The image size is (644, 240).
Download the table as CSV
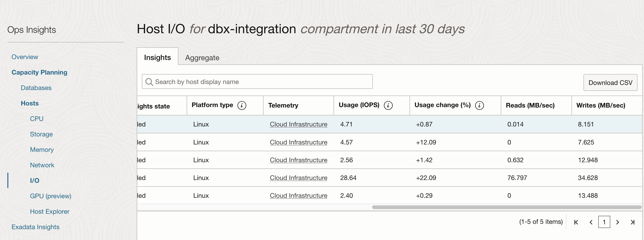610,82
